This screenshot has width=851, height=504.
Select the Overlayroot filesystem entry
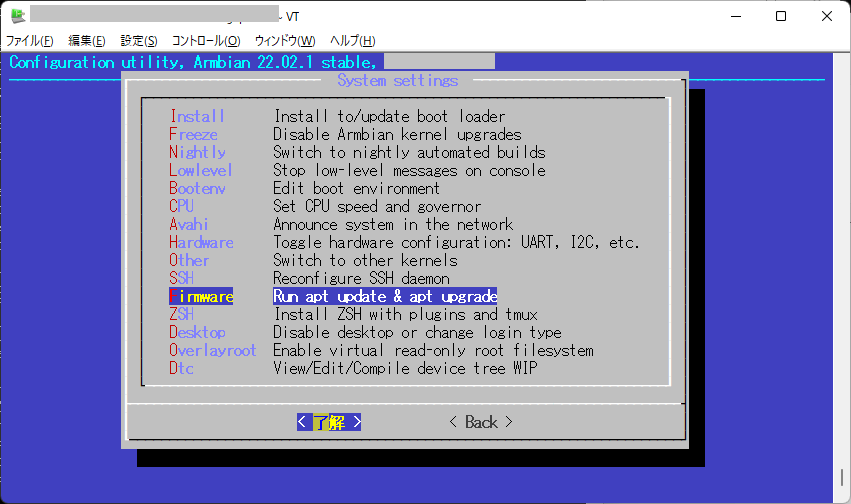point(381,350)
